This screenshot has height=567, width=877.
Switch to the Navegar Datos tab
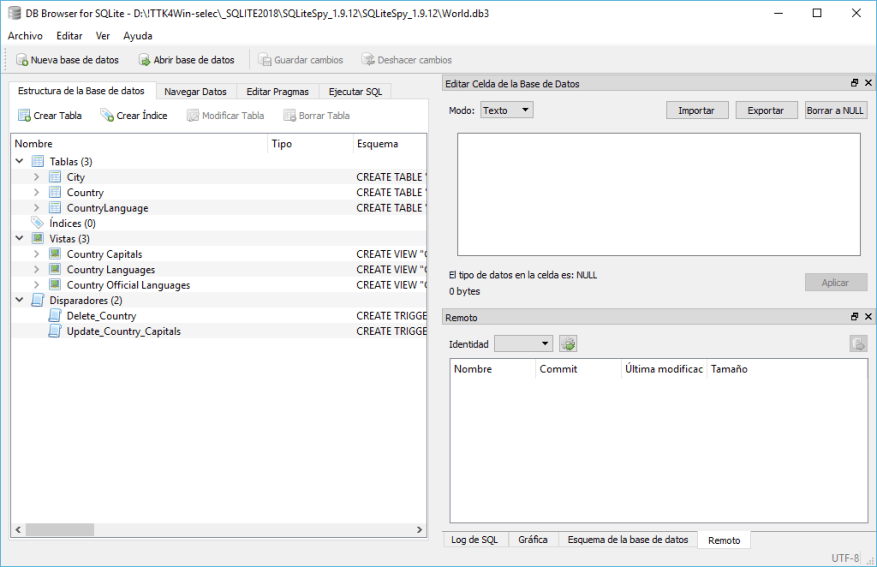click(195, 92)
